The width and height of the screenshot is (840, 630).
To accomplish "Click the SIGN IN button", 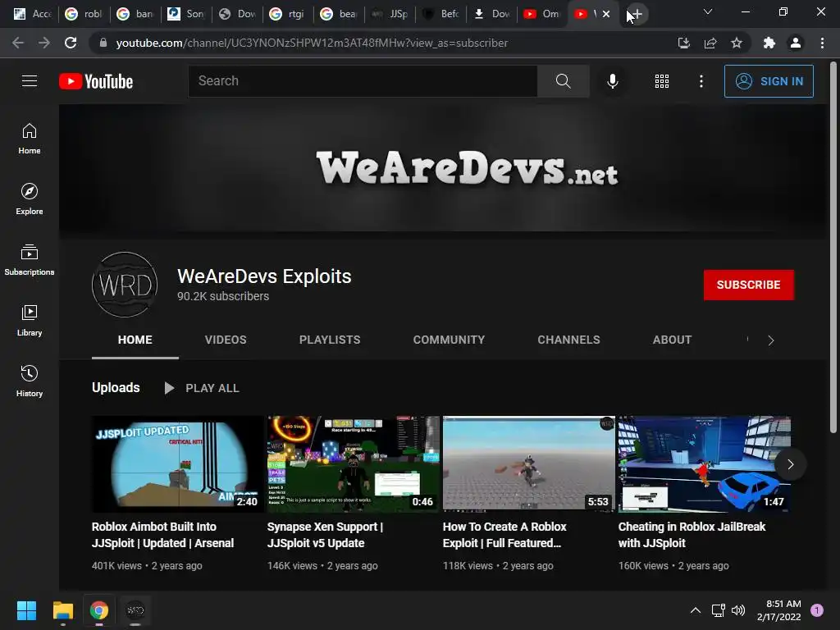I will 769,81.
